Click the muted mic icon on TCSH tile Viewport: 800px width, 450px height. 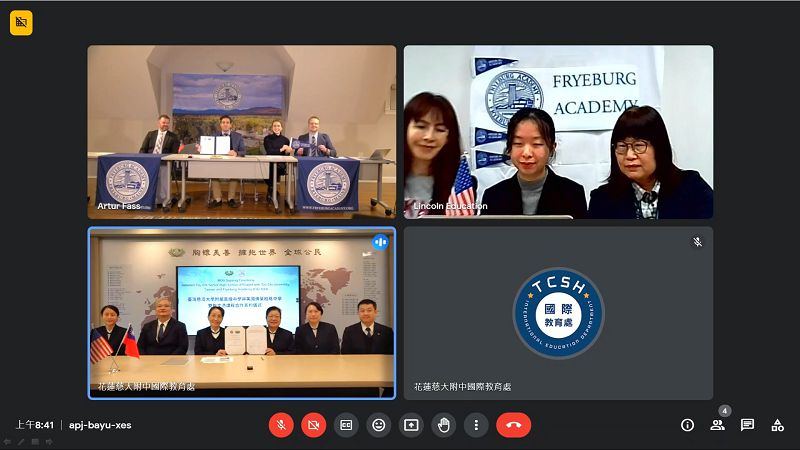click(x=697, y=242)
